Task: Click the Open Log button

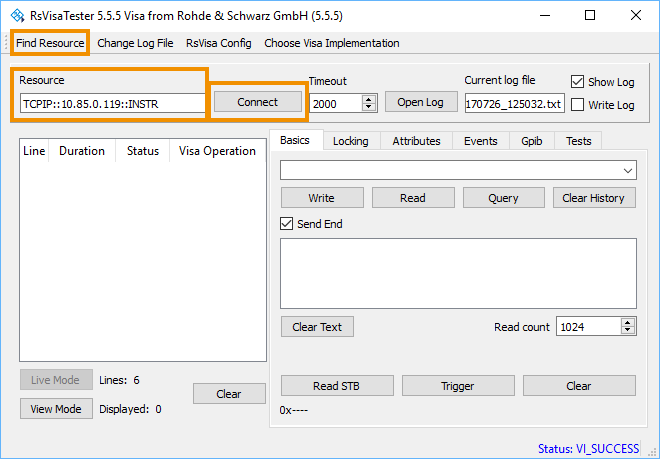Action: click(x=421, y=102)
